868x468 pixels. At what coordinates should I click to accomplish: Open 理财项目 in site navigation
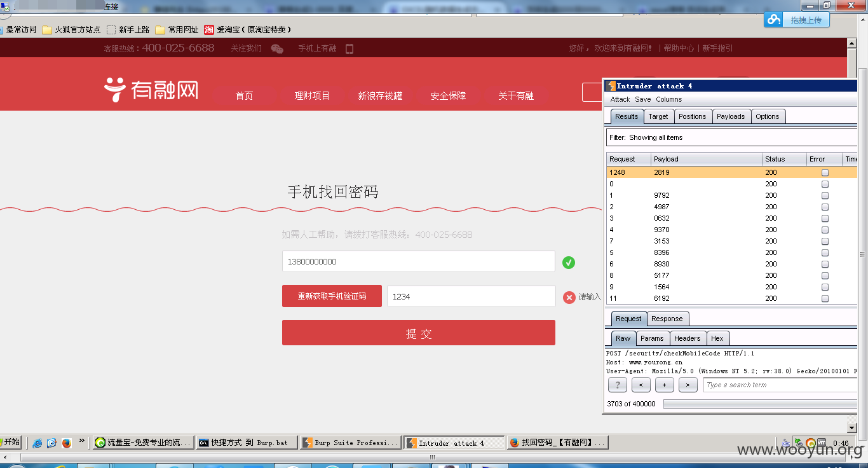pyautogui.click(x=312, y=96)
